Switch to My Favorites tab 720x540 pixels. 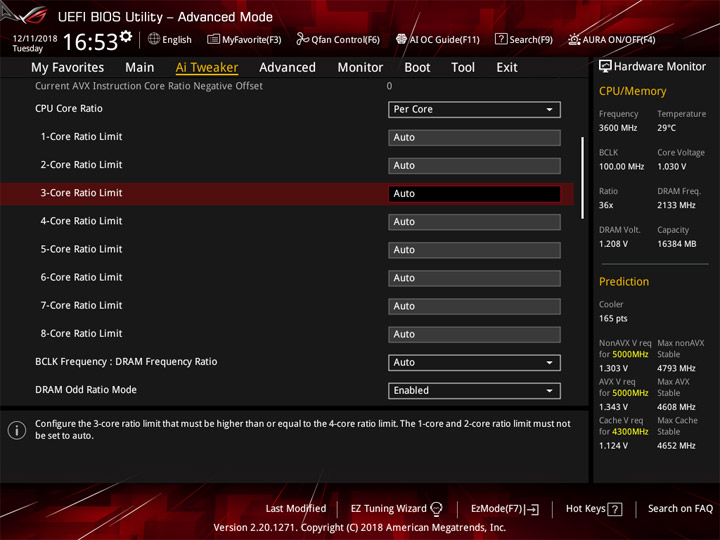click(68, 68)
